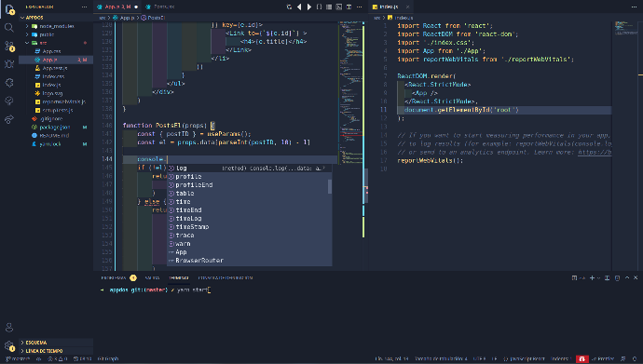This screenshot has height=364, width=643.
Task: Close the bottom panel
Action: [x=636, y=278]
